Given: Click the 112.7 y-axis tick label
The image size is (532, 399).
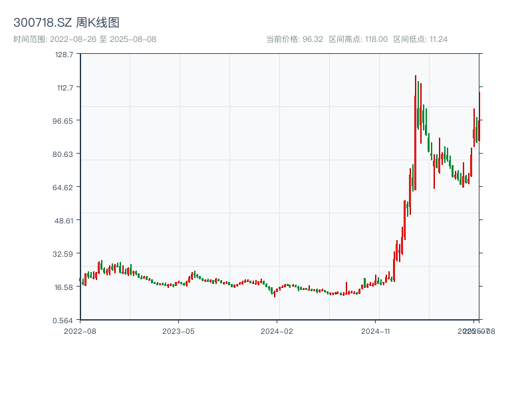Looking at the screenshot, I should point(66,87).
